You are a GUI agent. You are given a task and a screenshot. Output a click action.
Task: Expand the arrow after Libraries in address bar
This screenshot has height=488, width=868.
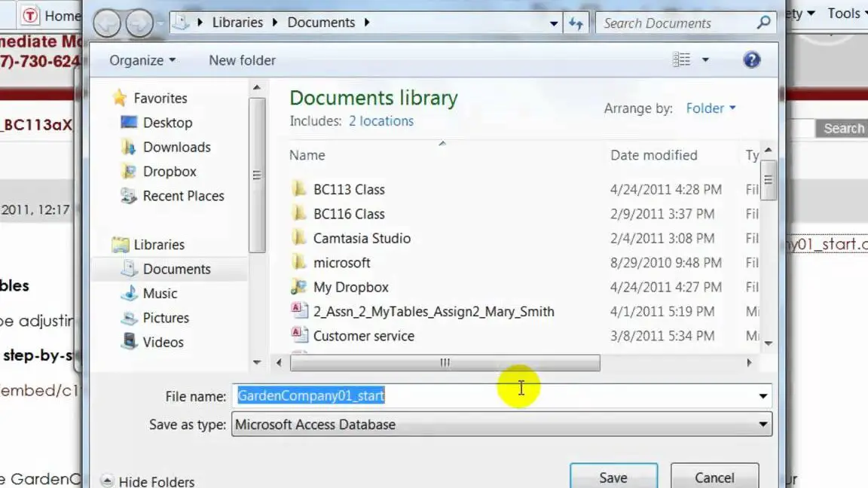click(274, 22)
